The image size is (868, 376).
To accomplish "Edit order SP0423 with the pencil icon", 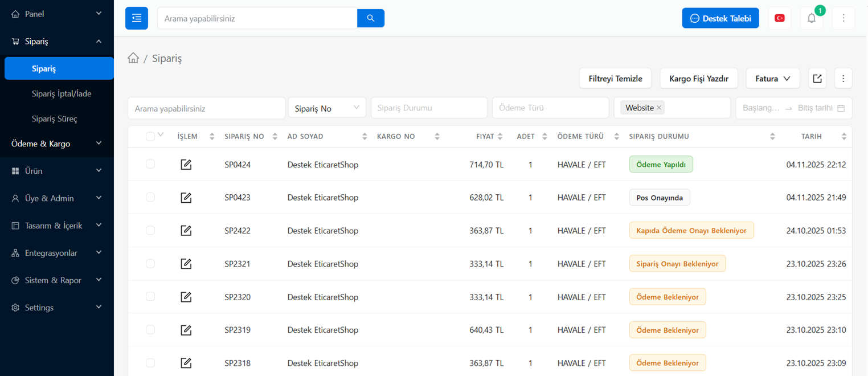I will [x=186, y=198].
